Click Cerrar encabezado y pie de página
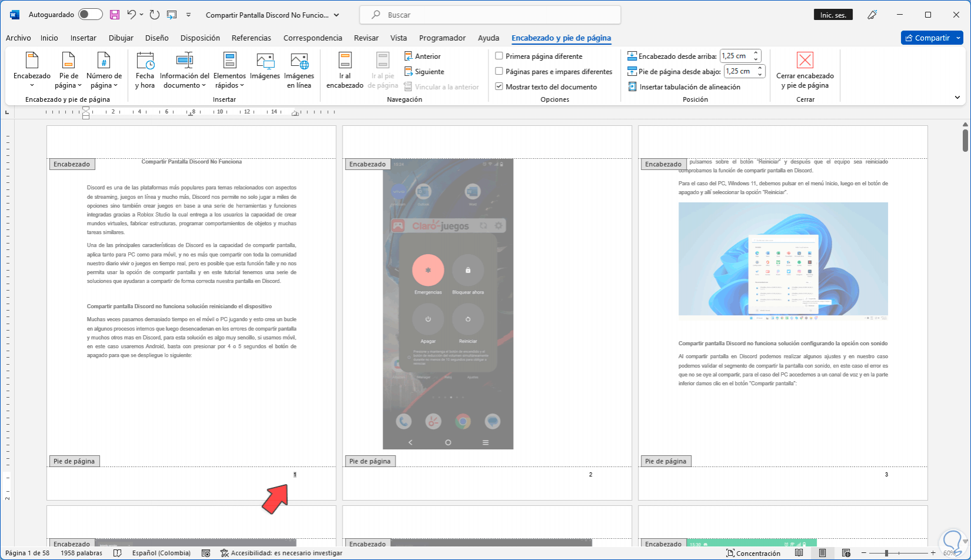Screen dimensions: 971x560 pos(805,70)
